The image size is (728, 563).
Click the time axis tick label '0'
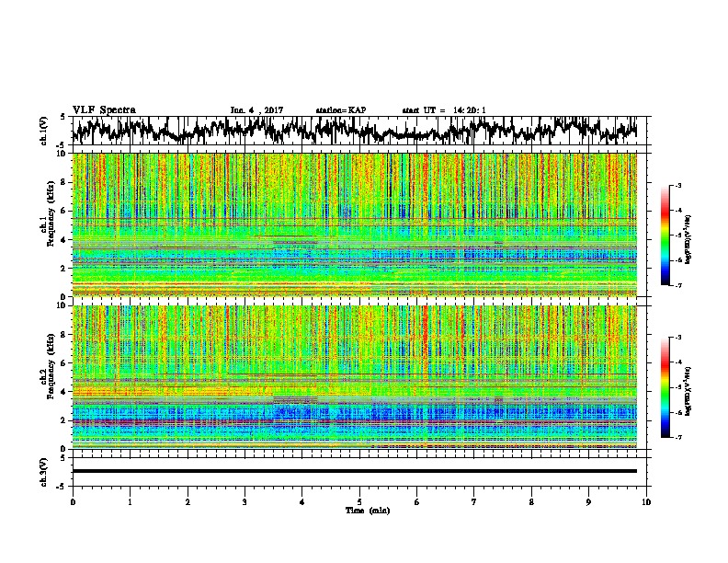(x=73, y=502)
